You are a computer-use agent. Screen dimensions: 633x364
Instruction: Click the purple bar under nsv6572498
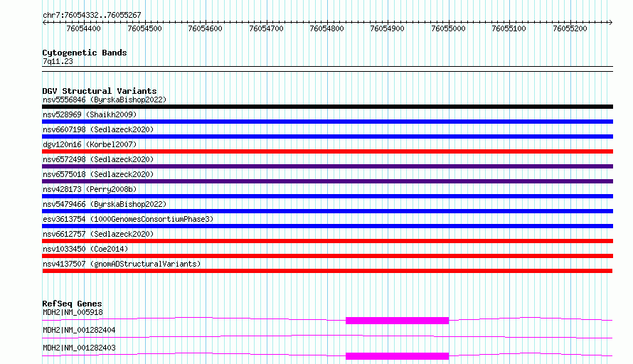[327, 166]
